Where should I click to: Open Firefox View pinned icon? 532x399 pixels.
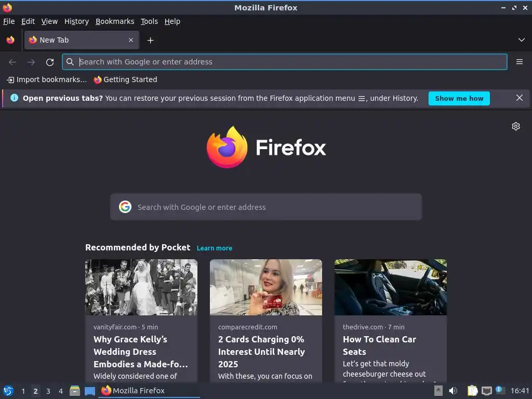point(10,40)
